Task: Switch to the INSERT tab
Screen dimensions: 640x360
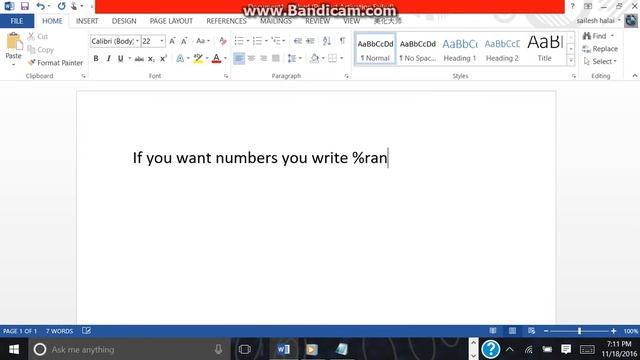Action: (x=87, y=21)
